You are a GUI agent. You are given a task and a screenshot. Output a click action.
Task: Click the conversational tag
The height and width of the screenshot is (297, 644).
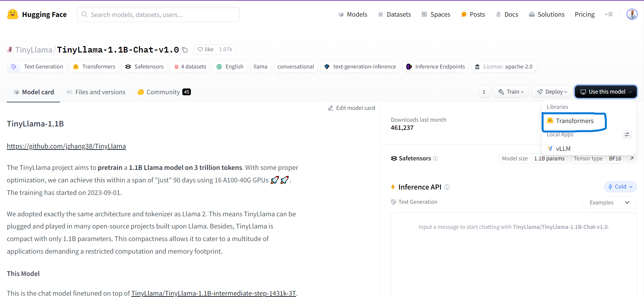(x=296, y=67)
